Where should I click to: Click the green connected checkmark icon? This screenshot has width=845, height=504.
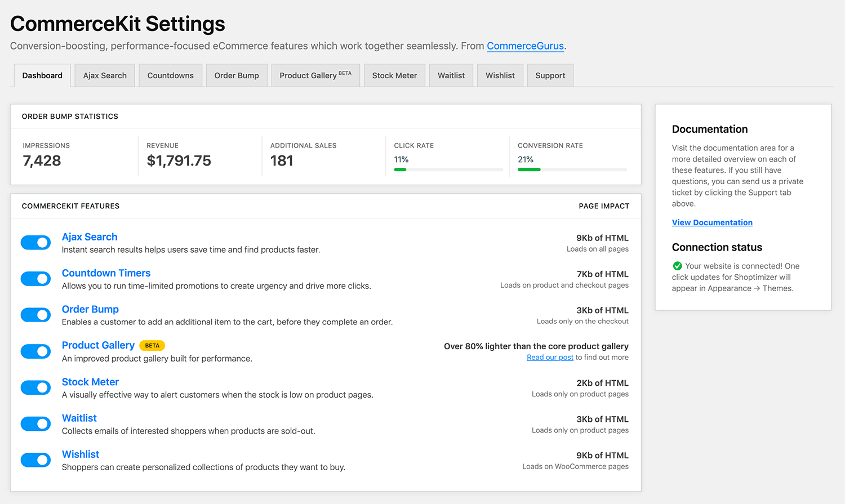677,266
